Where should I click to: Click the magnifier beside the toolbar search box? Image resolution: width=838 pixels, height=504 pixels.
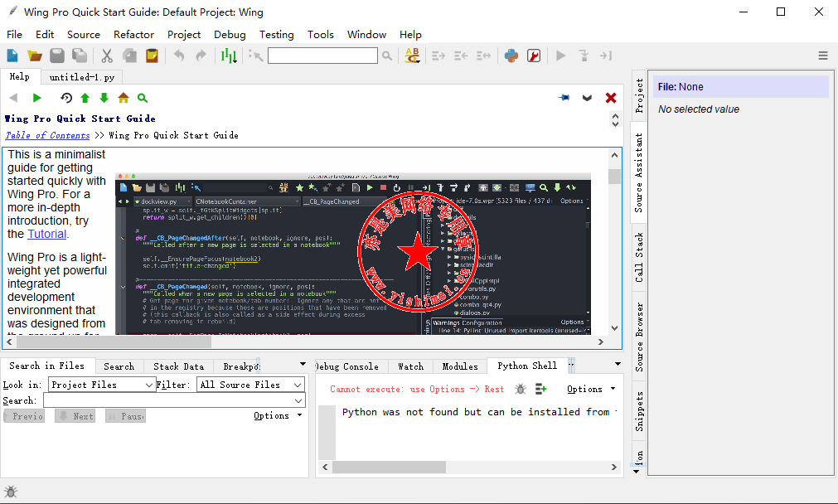(x=387, y=56)
